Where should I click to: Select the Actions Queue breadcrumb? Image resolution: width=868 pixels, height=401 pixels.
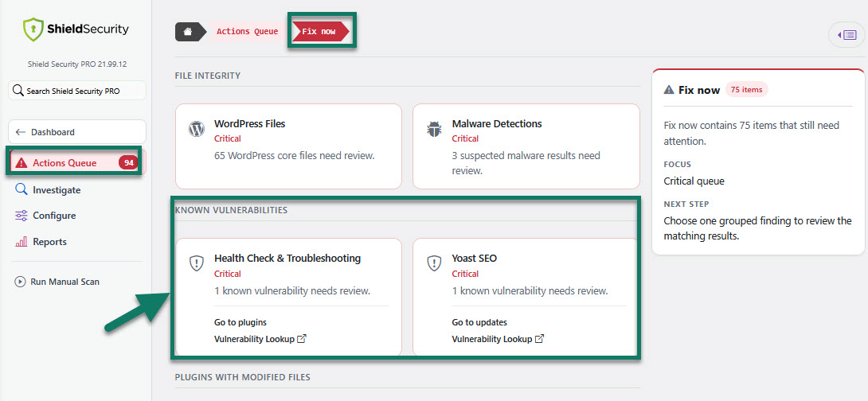pos(248,32)
